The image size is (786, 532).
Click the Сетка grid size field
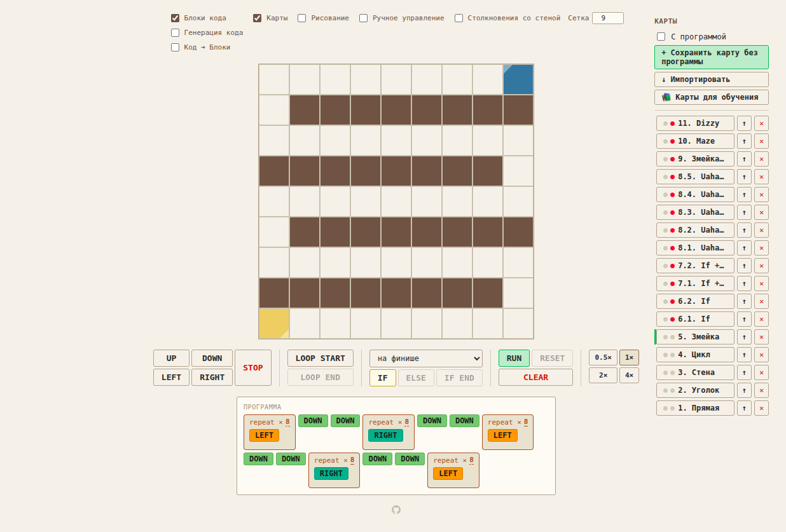pos(608,18)
